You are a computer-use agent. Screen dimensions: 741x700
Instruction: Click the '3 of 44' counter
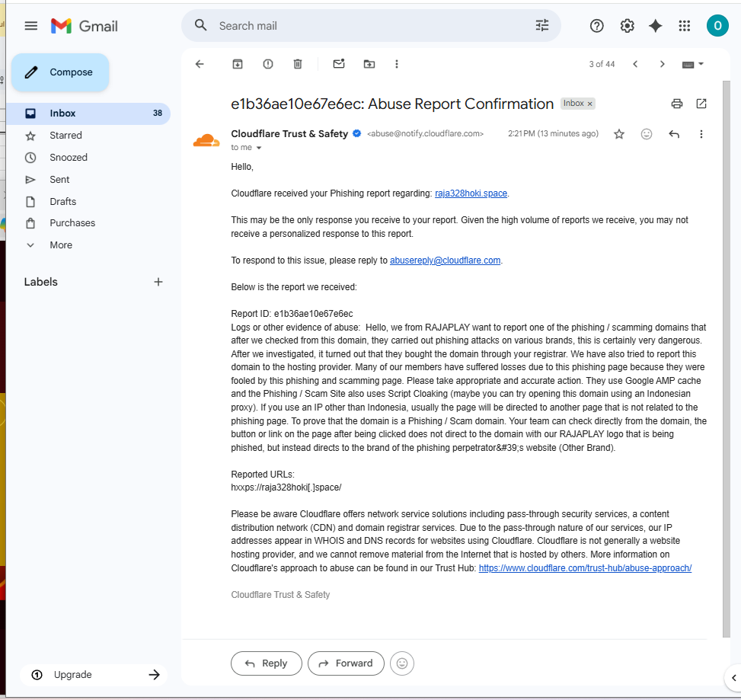coord(602,64)
